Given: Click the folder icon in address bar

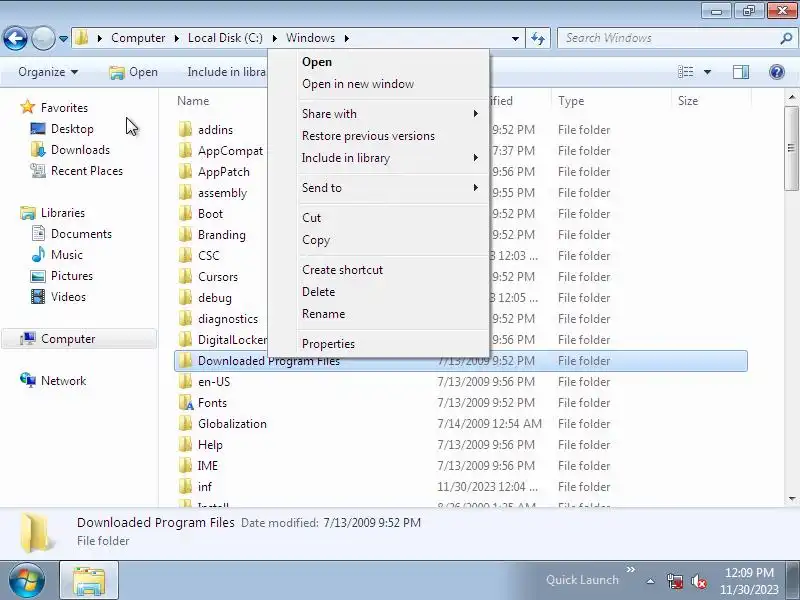Looking at the screenshot, I should click(x=82, y=38).
